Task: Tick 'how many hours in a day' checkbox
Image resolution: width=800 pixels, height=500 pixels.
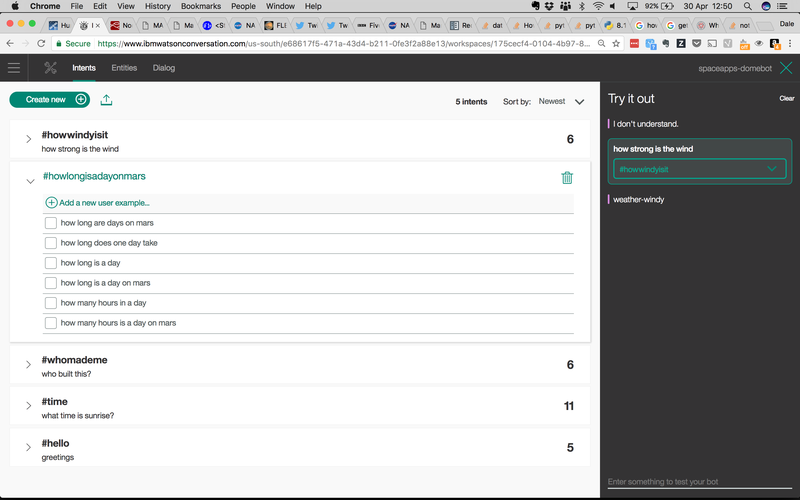Action: click(51, 303)
